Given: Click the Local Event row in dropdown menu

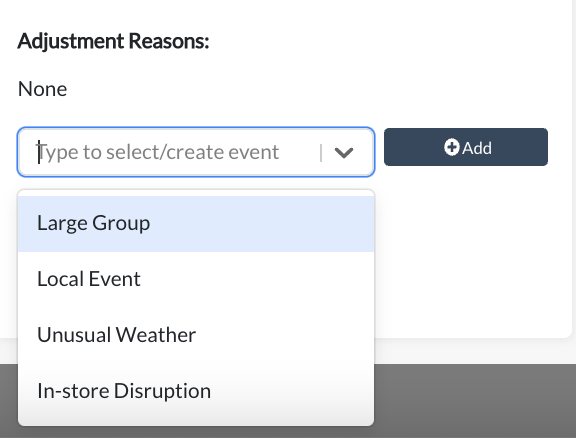Looking at the screenshot, I should [196, 279].
